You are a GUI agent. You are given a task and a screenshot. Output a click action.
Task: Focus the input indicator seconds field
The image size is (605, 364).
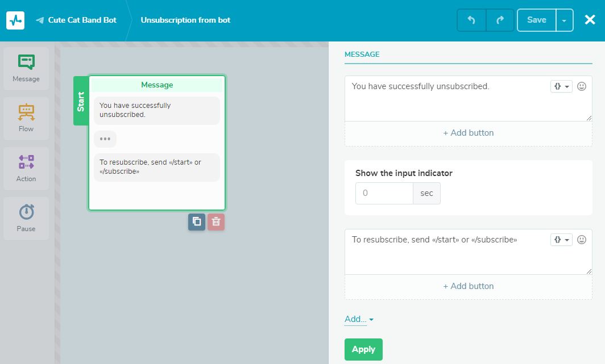pyautogui.click(x=384, y=193)
